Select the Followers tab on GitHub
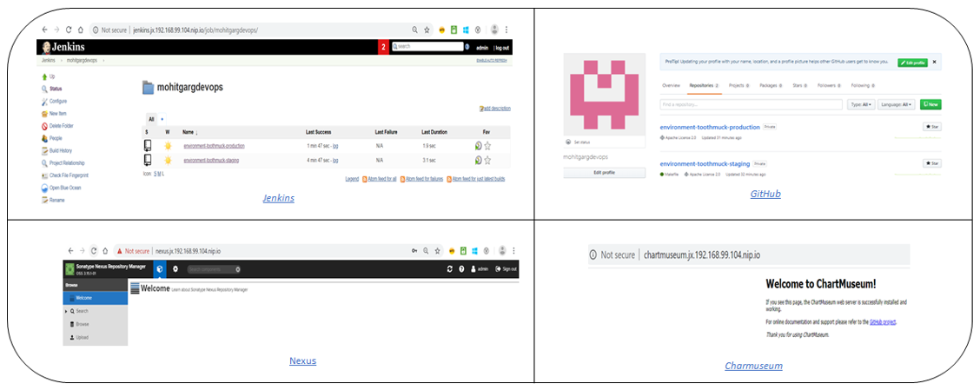 pyautogui.click(x=831, y=85)
